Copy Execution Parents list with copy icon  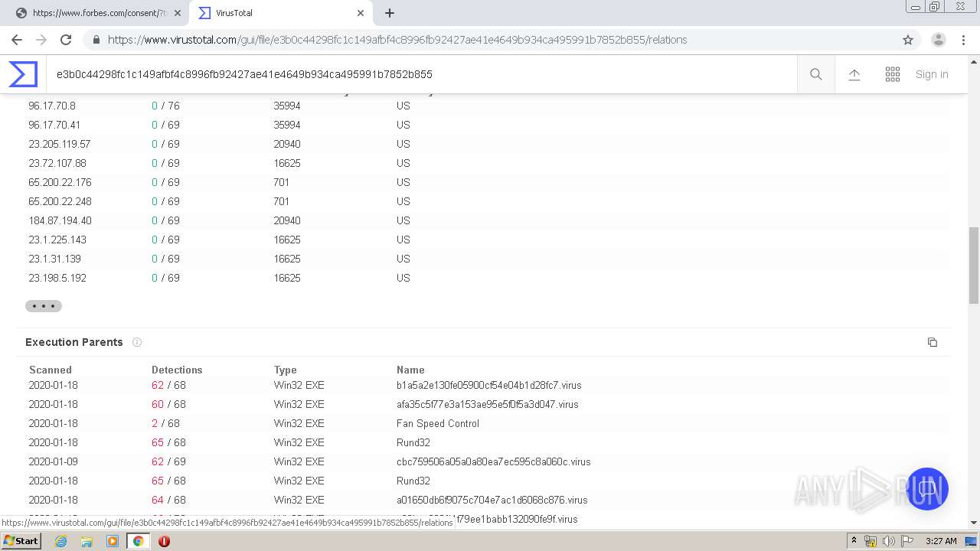933,342
